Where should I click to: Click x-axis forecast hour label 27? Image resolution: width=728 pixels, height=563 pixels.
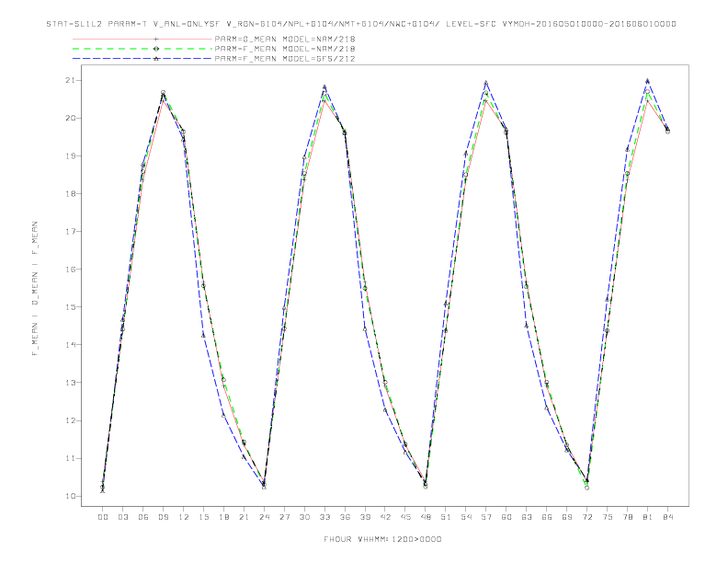coord(284,517)
